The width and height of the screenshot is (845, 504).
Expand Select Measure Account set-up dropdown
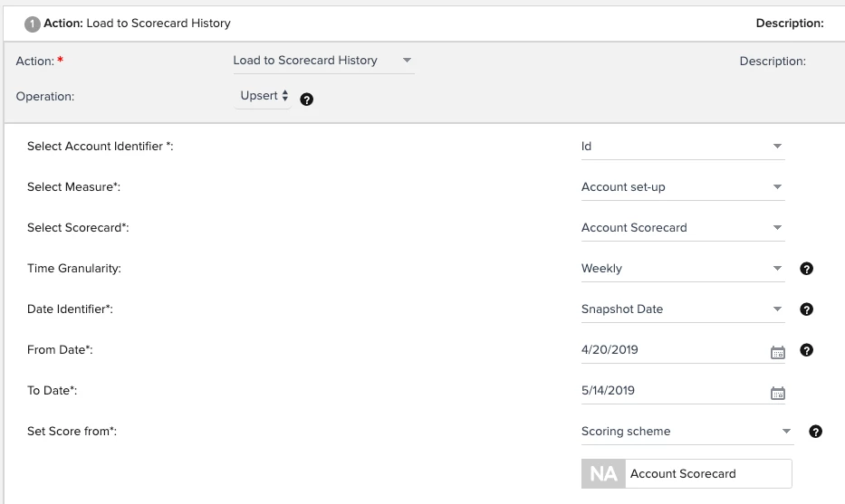tap(683, 186)
